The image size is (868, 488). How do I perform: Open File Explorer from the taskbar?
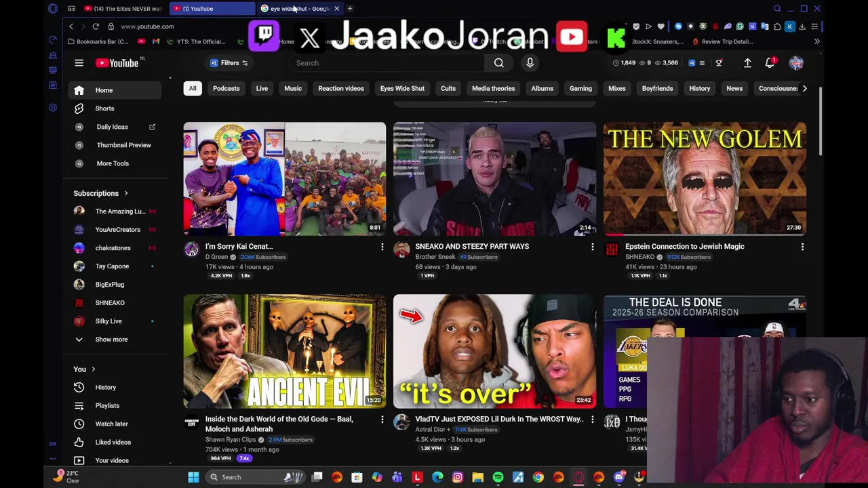click(477, 477)
